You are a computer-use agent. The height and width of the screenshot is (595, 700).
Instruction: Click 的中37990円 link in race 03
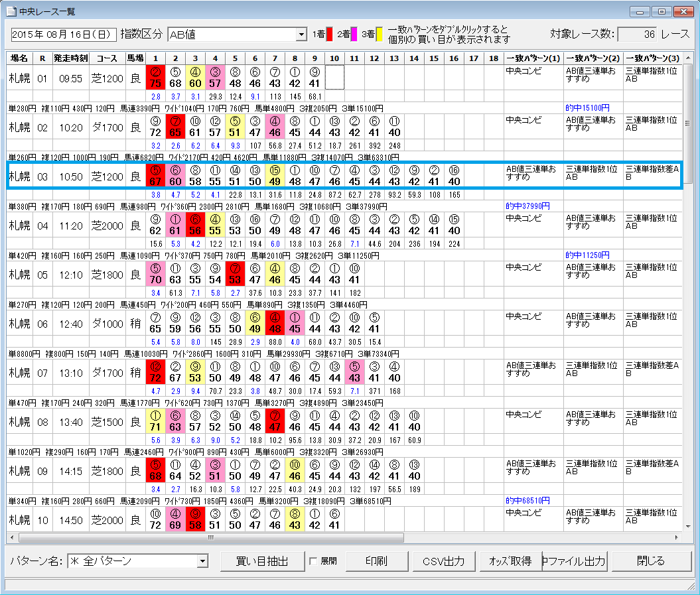527,206
